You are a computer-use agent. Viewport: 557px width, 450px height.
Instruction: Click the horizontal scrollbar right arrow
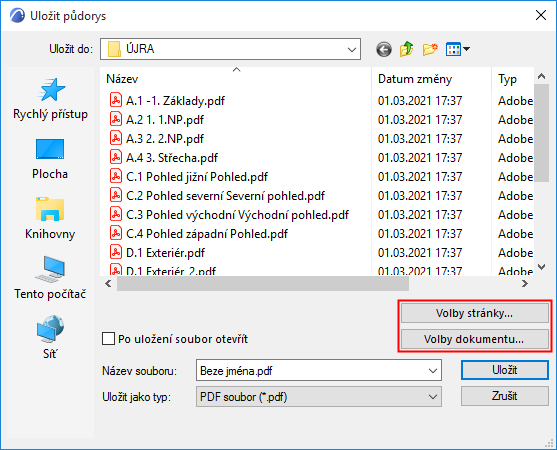(x=525, y=283)
